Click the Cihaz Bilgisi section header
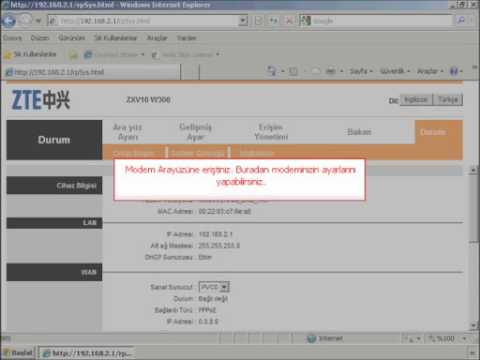 (54, 185)
